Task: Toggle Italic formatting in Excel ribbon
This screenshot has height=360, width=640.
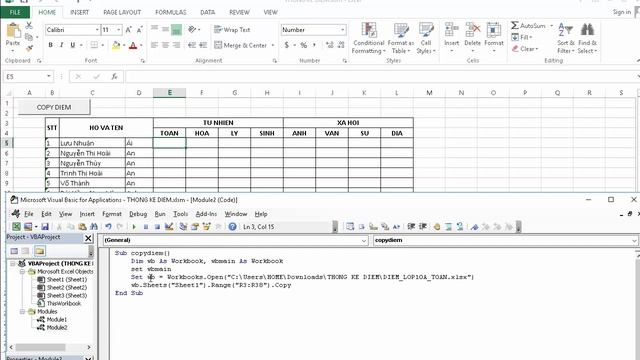Action: click(x=61, y=45)
